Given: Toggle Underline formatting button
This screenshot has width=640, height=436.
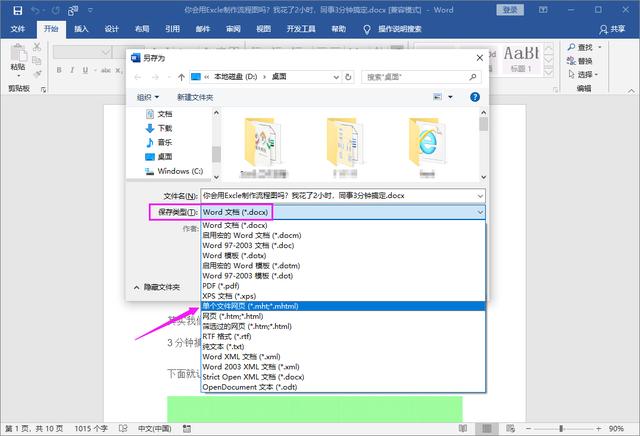Looking at the screenshot, I should [85, 70].
